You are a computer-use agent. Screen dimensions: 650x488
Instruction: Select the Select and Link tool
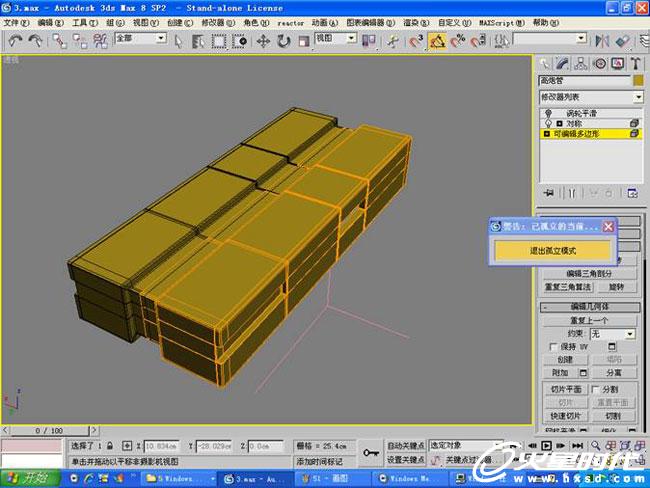click(x=59, y=41)
